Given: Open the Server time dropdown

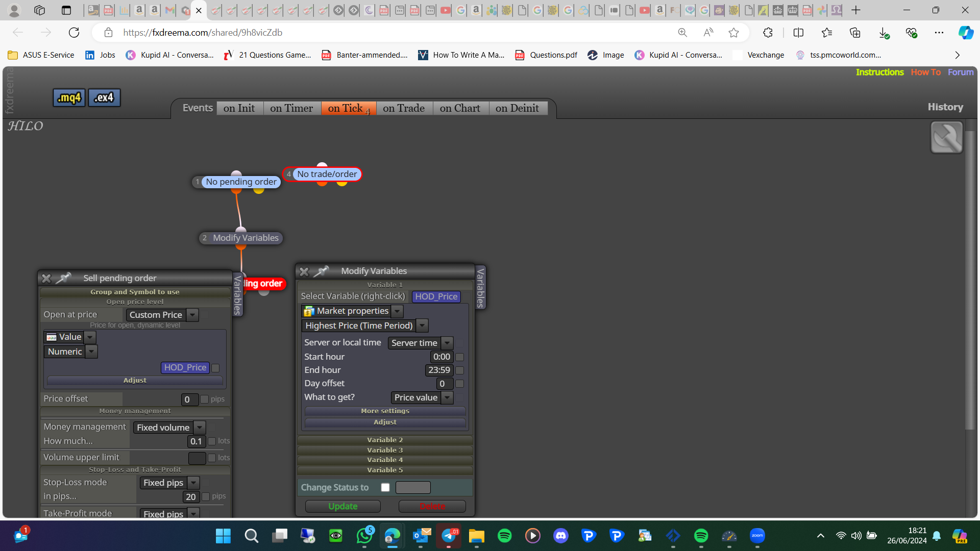Looking at the screenshot, I should pyautogui.click(x=421, y=343).
